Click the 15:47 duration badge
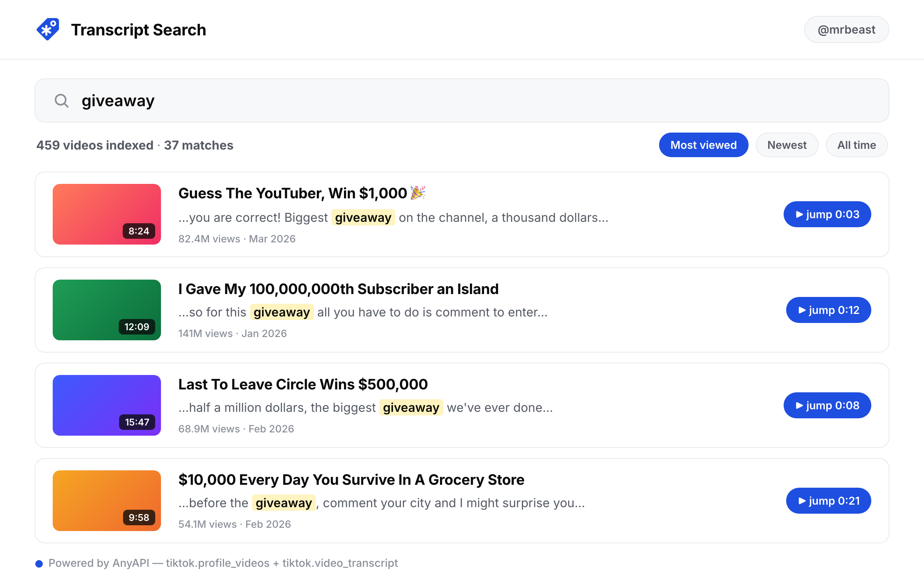This screenshot has height=578, width=924. click(137, 422)
